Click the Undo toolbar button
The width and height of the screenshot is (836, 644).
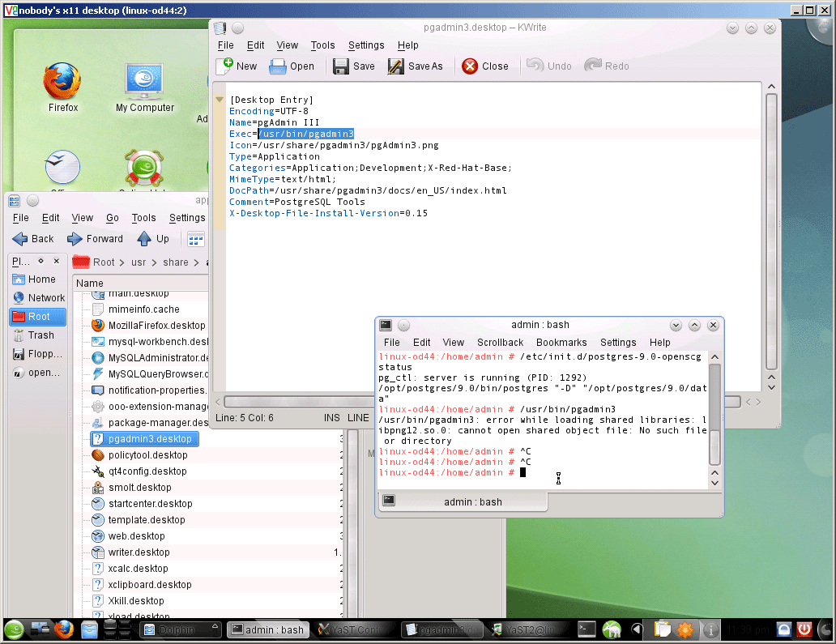[549, 66]
